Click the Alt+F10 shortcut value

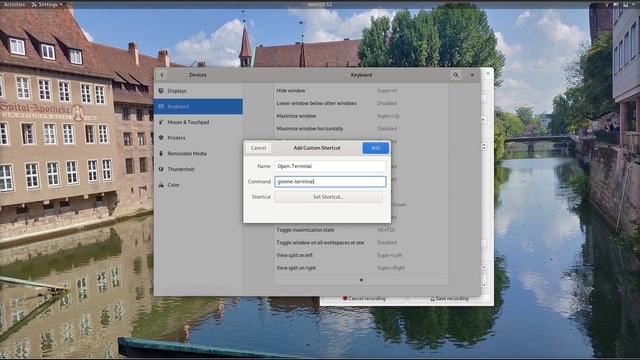(x=386, y=230)
